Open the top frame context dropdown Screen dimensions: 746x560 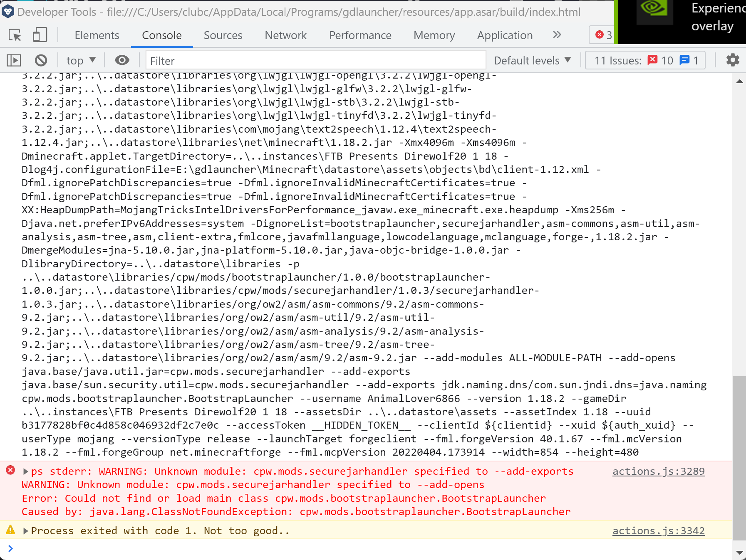(x=81, y=60)
